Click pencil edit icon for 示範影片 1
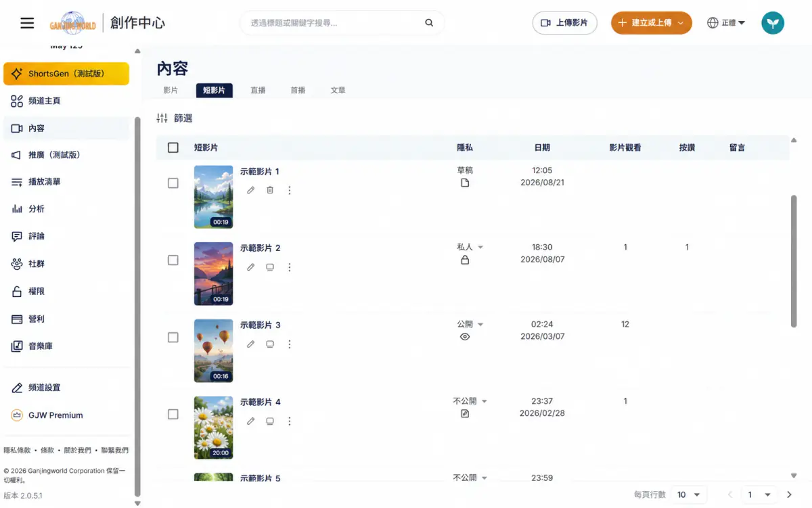Viewport: 812px width, 508px height. tap(251, 191)
